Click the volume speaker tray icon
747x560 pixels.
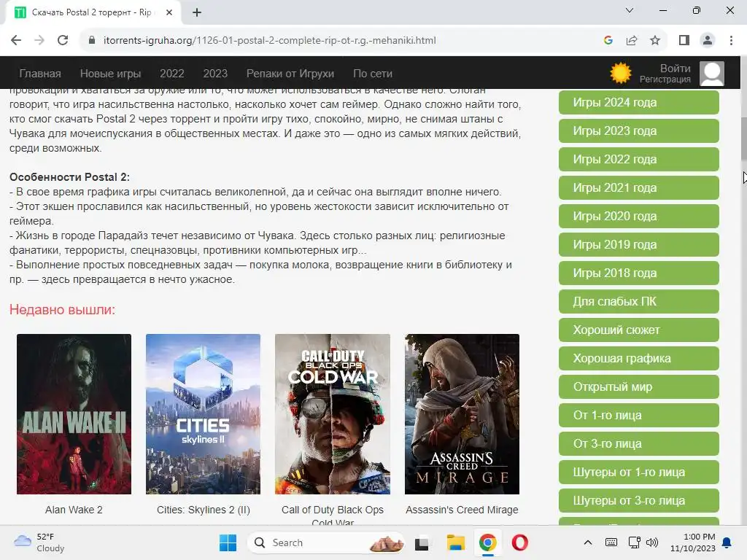click(x=651, y=542)
